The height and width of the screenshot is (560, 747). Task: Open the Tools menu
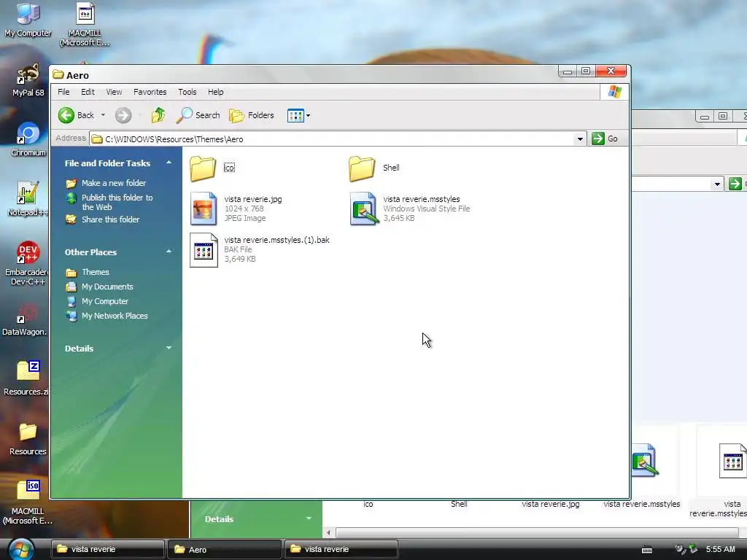pos(187,92)
